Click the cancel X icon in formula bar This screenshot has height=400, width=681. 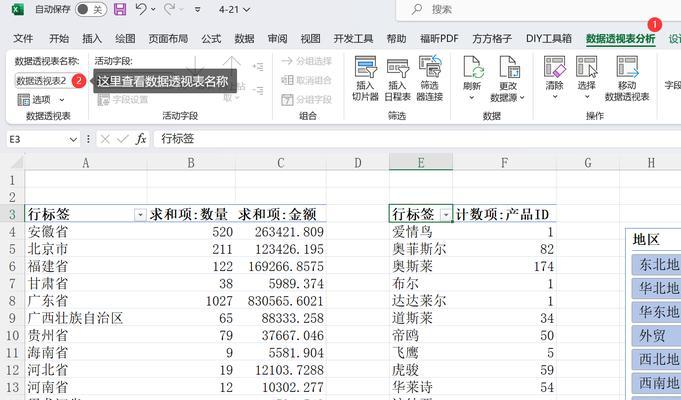(105, 139)
